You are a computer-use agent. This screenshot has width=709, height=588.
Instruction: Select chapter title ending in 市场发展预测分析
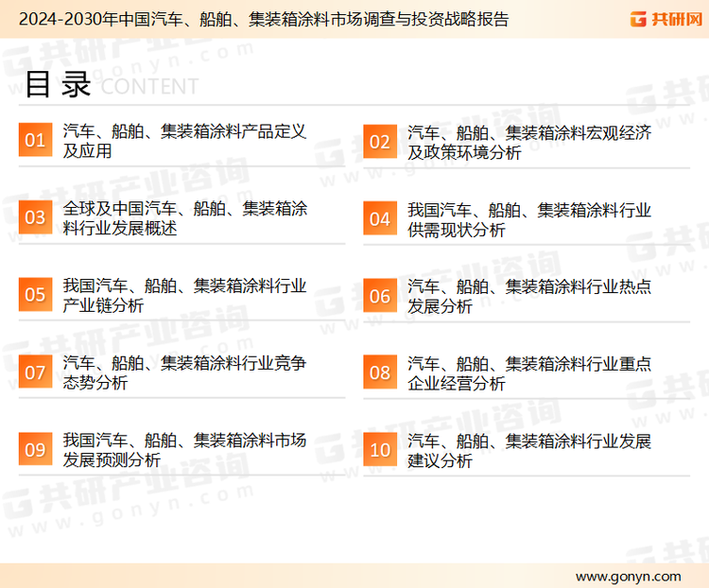[x=184, y=450]
